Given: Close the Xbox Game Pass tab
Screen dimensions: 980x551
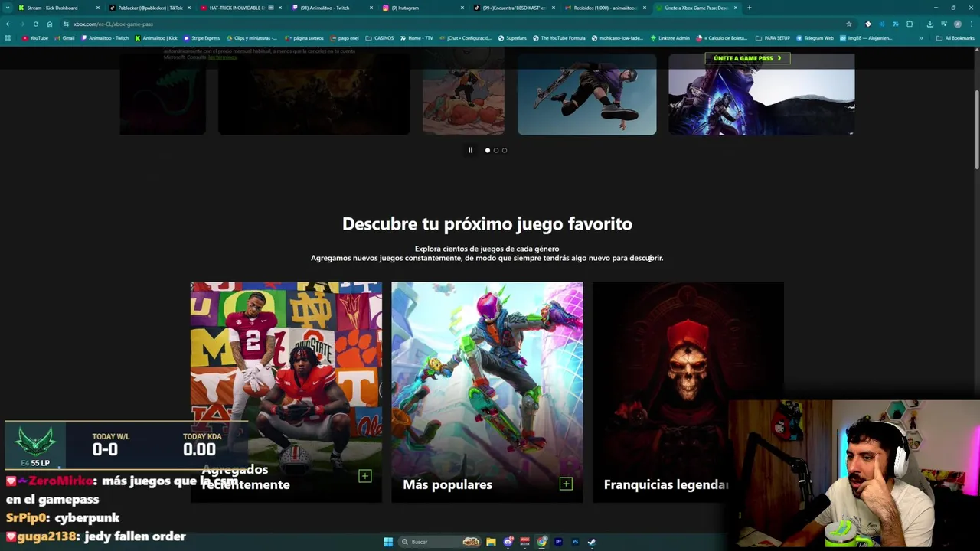Looking at the screenshot, I should tap(736, 8).
